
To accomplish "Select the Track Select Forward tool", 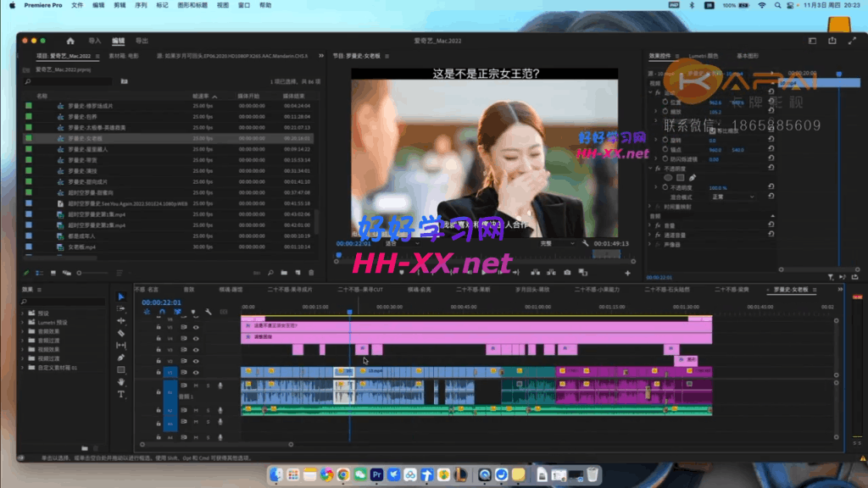I will [x=121, y=308].
